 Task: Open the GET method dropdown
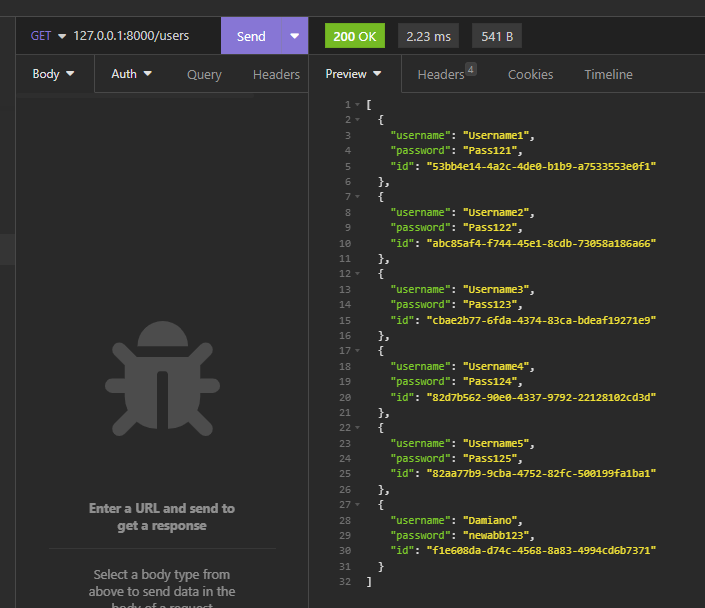[x=48, y=36]
